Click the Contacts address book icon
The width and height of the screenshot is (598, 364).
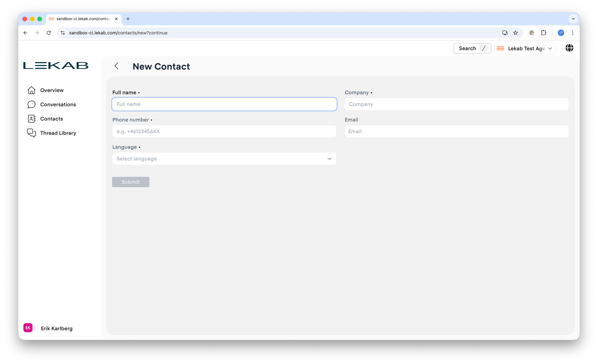[31, 119]
